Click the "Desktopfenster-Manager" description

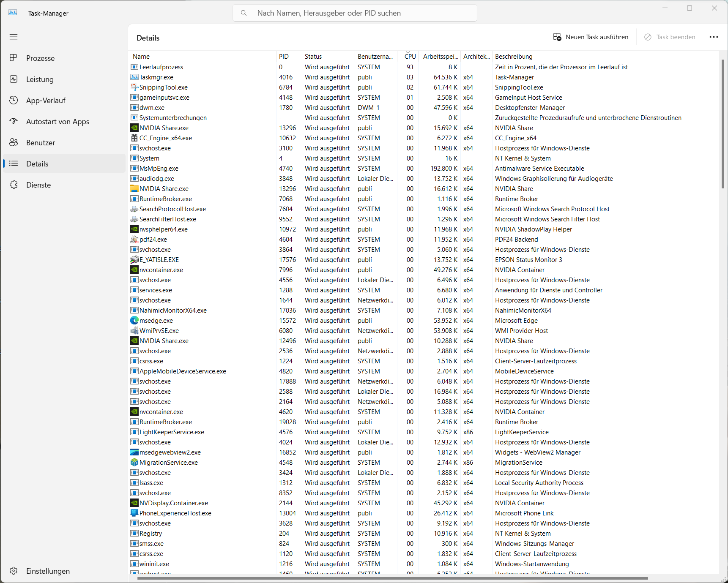(530, 108)
